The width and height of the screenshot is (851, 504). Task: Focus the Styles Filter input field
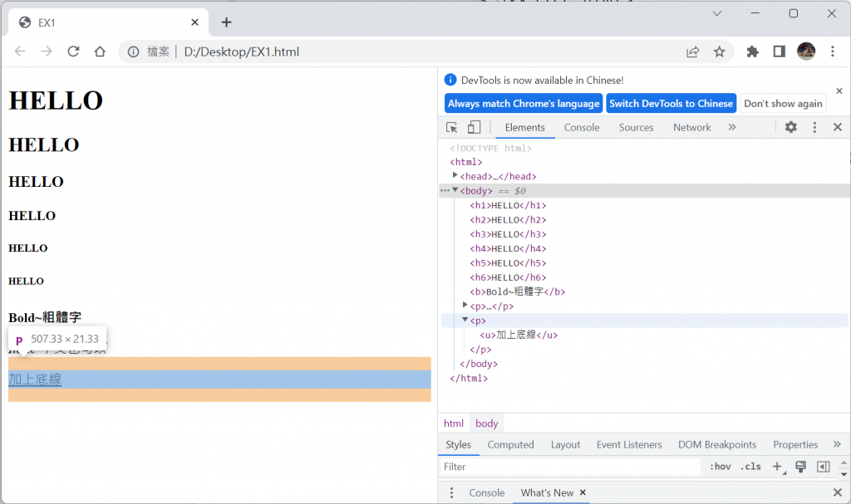click(570, 467)
